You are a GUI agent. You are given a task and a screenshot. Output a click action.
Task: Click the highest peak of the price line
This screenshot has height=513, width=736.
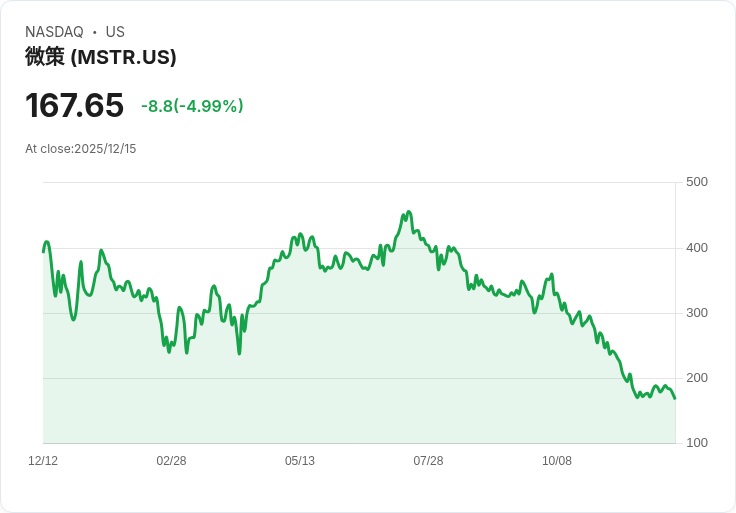(x=408, y=212)
